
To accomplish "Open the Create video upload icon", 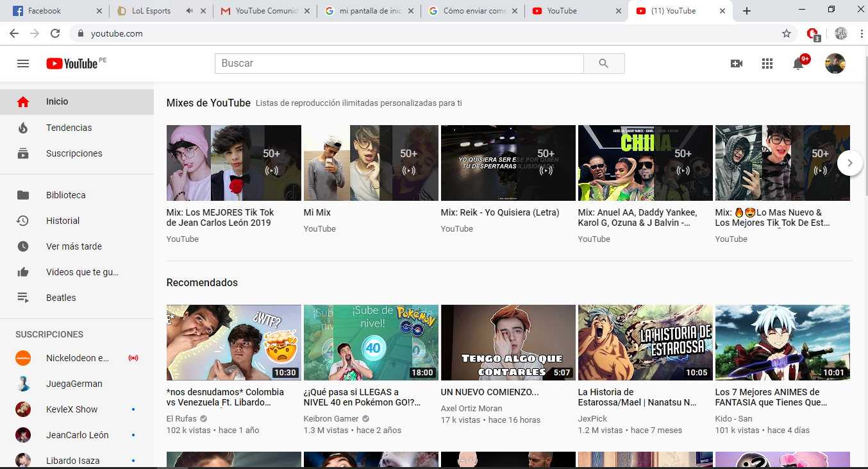I will (737, 63).
